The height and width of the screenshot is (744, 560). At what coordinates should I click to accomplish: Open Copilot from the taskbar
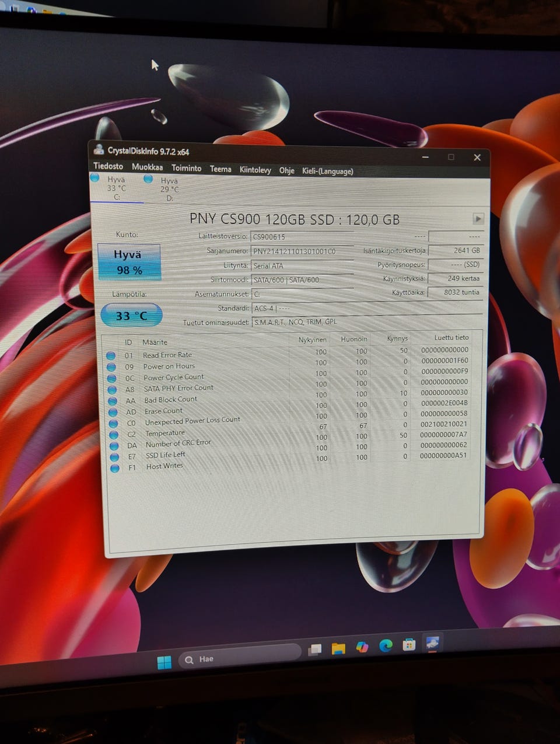point(362,647)
